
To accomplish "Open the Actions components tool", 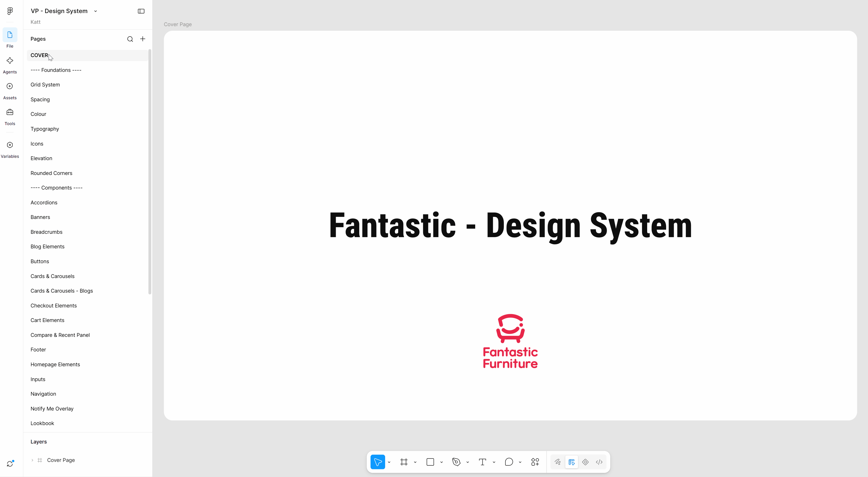I will coord(535,462).
